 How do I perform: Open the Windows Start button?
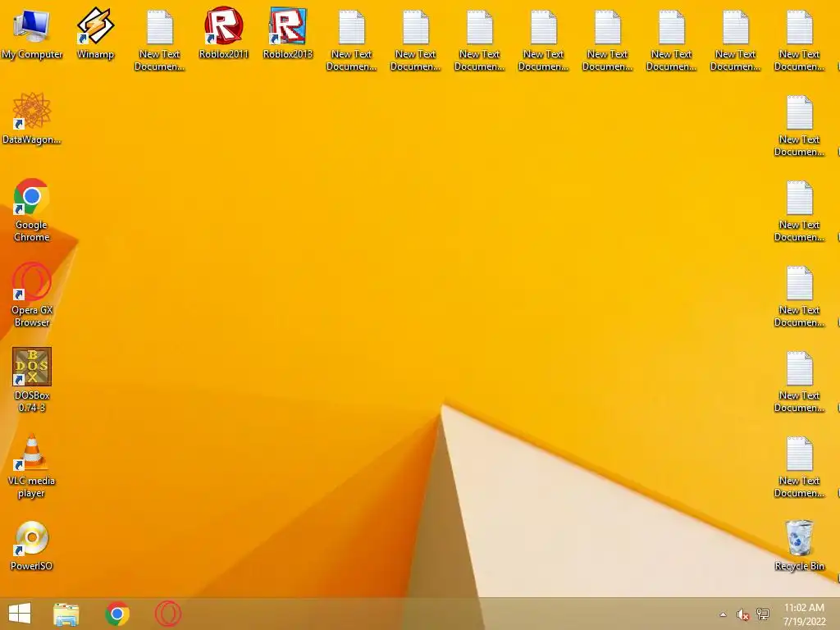coord(20,614)
